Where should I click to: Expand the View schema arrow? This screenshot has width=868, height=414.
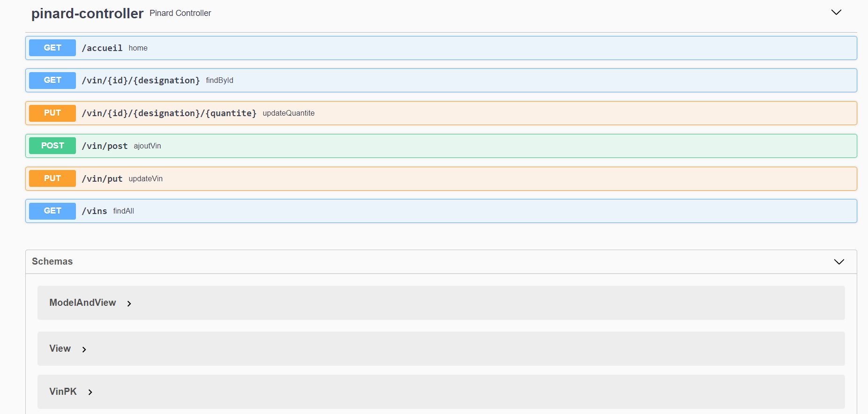coord(84,350)
